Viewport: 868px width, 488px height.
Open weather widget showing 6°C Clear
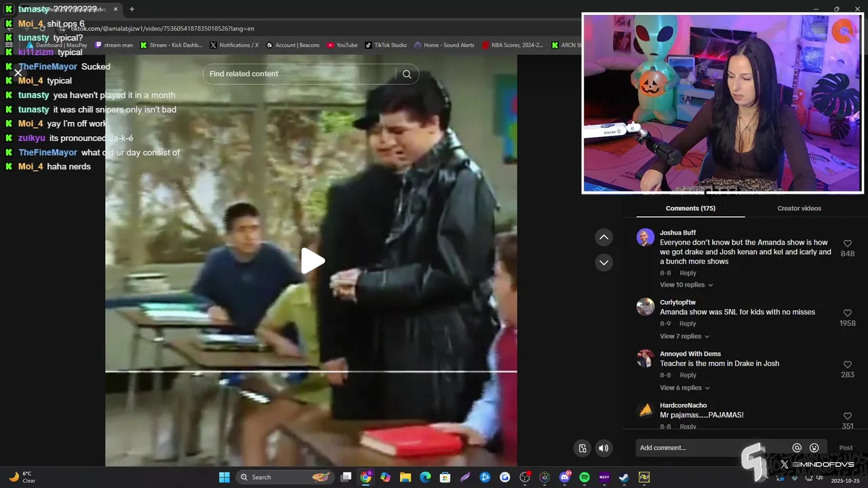tap(22, 477)
